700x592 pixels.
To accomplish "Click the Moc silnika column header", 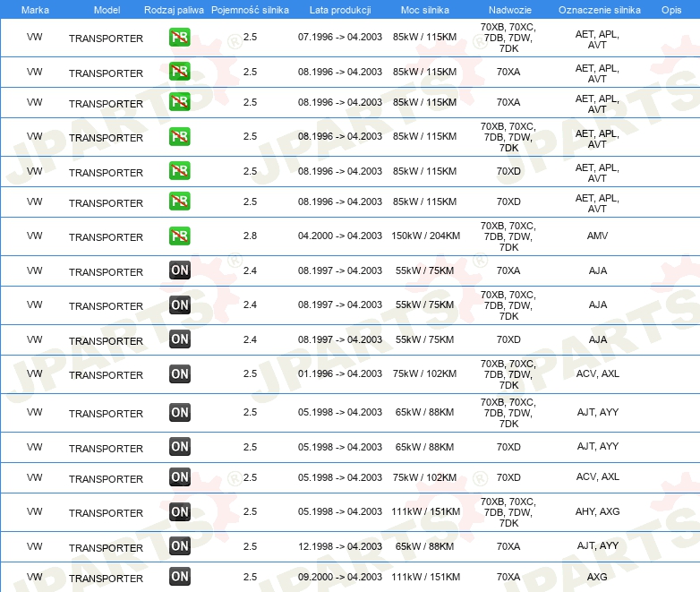I will [x=425, y=10].
